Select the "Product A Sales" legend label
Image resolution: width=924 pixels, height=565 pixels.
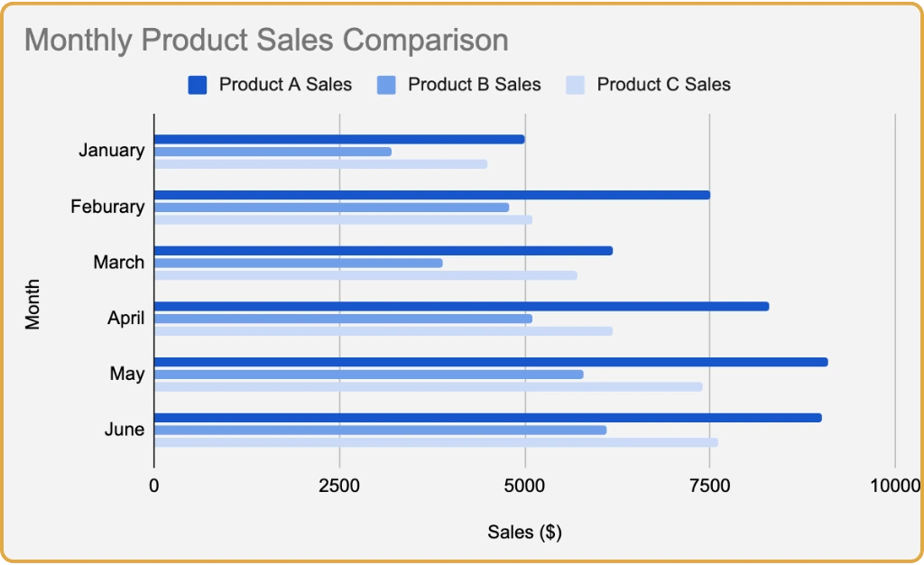click(285, 85)
